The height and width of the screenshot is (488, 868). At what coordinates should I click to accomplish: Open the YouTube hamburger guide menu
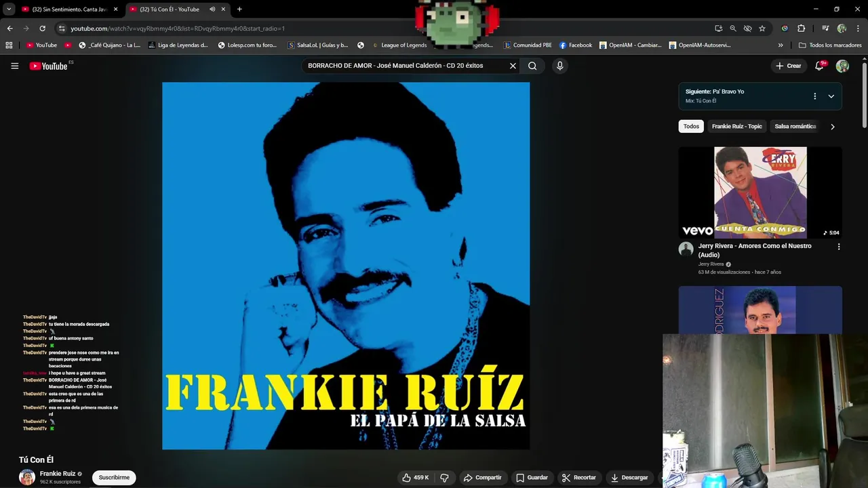(x=14, y=66)
